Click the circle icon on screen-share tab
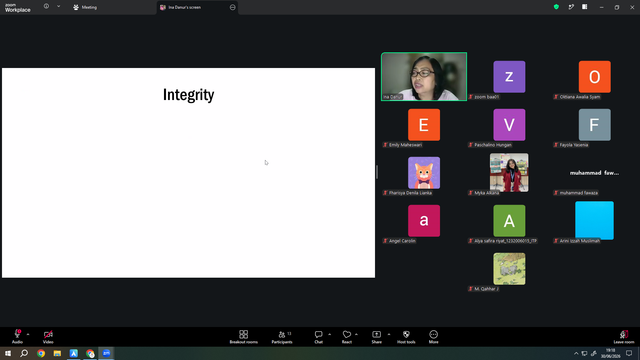Screen dimensions: 640x360 [x=233, y=7]
